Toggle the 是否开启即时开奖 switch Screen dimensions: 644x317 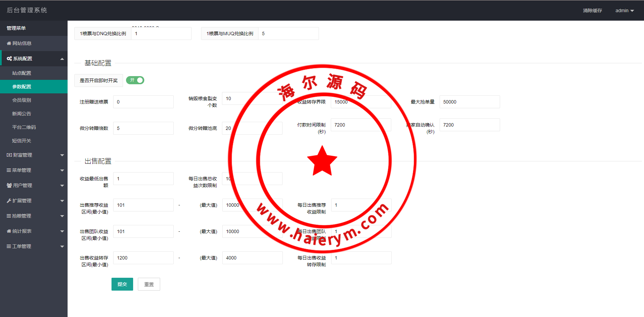click(135, 80)
